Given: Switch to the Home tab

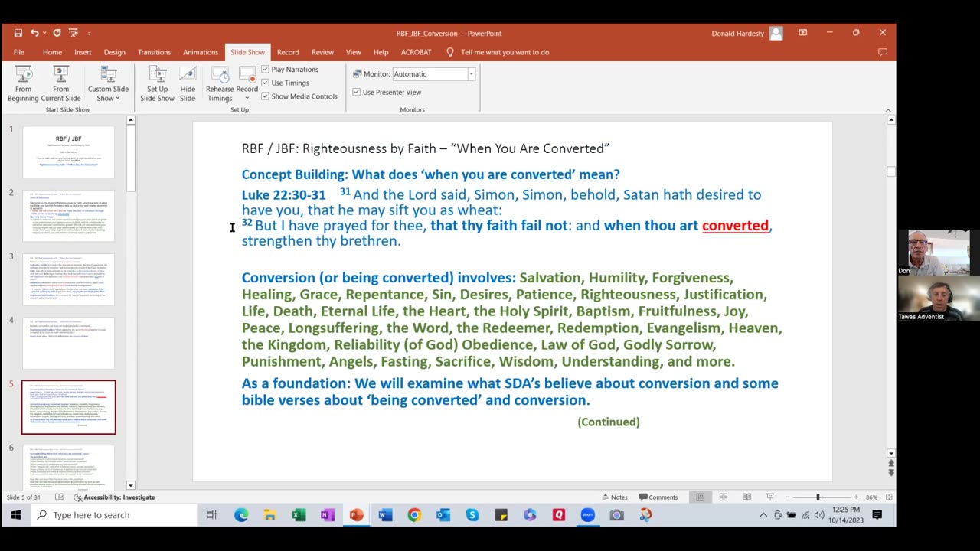Looking at the screenshot, I should click(52, 52).
